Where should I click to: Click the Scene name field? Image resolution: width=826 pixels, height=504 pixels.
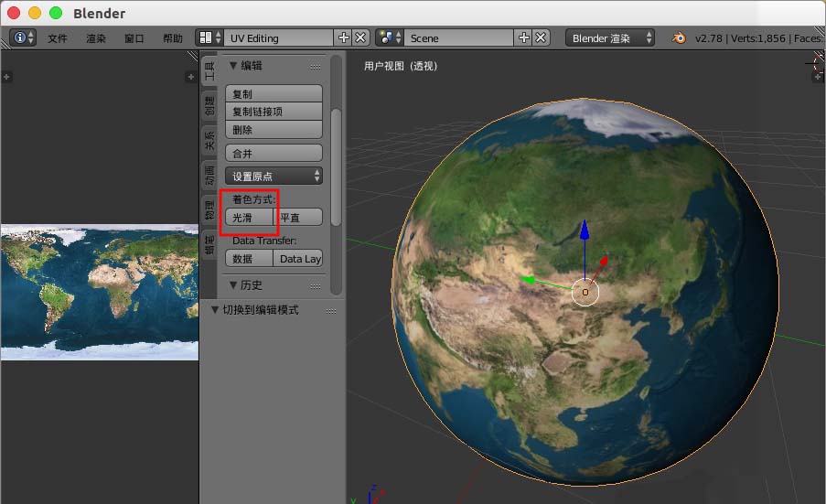[459, 38]
